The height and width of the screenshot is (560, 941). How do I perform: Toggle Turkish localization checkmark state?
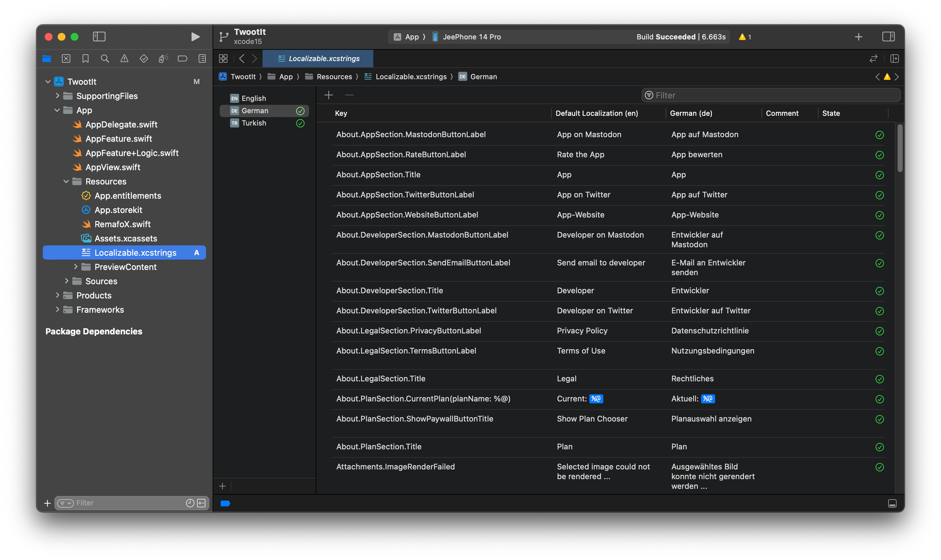301,122
